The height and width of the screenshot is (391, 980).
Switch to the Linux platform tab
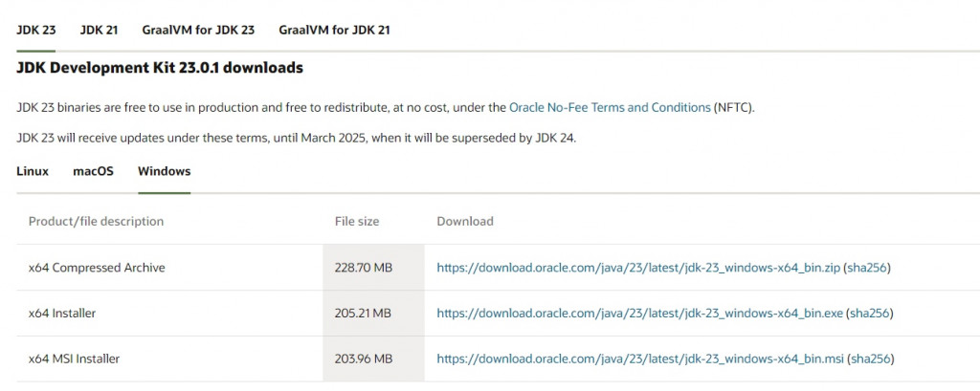pos(33,171)
